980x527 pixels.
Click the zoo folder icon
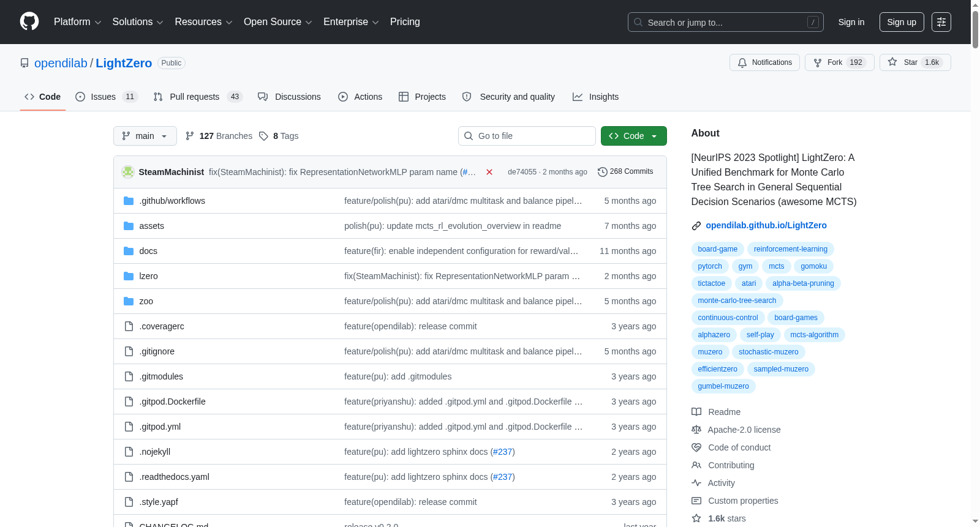point(129,301)
